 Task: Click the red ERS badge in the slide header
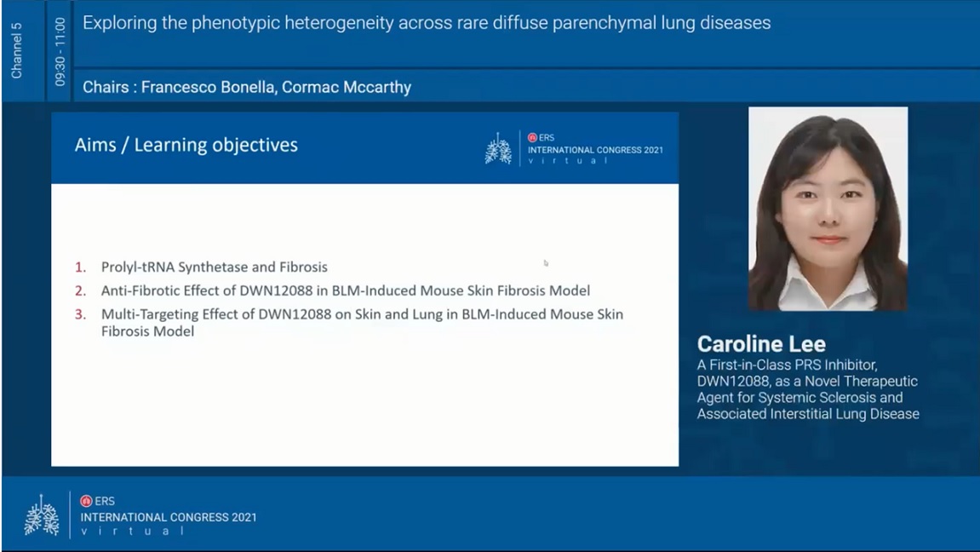(x=533, y=137)
